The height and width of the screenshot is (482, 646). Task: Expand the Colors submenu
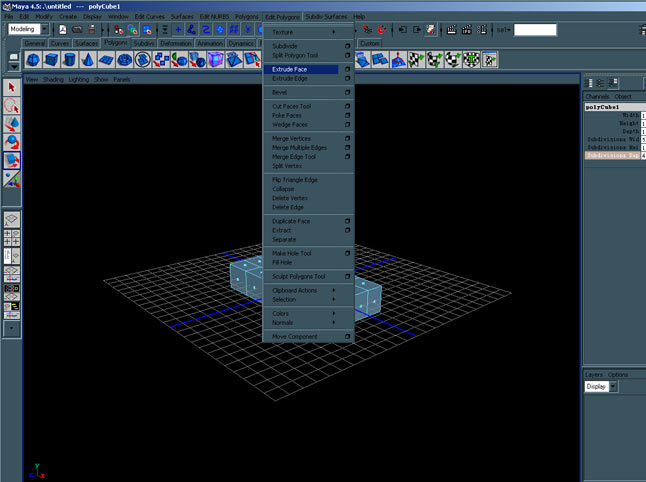pyautogui.click(x=308, y=314)
